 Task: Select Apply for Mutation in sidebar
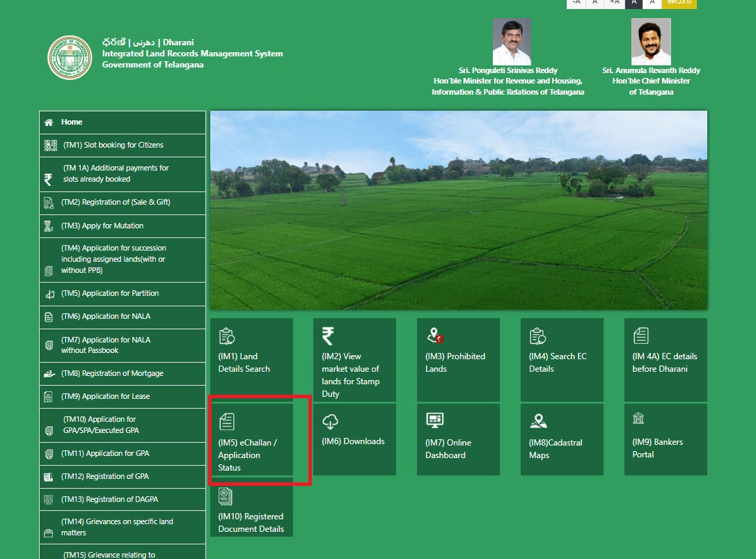(x=102, y=226)
